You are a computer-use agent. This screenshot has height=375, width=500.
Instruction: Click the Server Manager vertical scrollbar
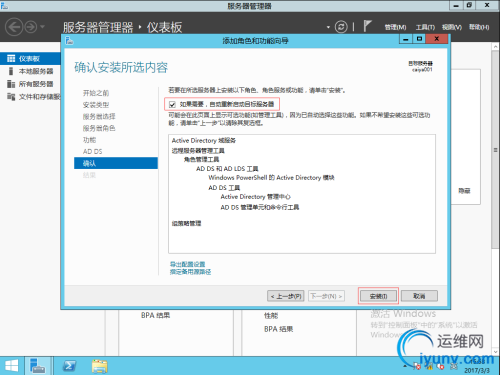coord(495,150)
